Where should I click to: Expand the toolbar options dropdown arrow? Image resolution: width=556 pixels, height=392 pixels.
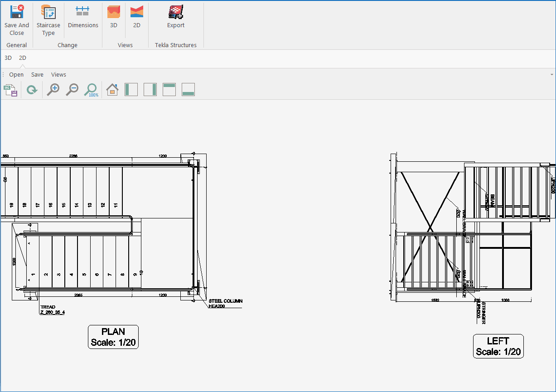pyautogui.click(x=551, y=75)
